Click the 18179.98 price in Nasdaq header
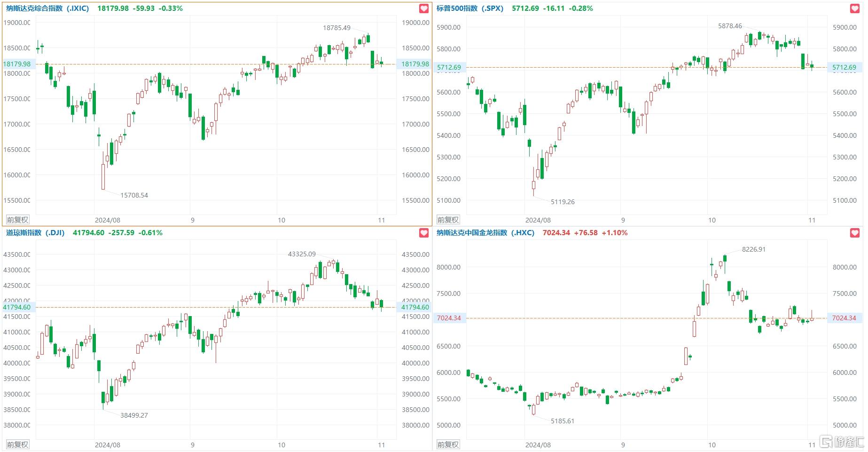 [113, 8]
